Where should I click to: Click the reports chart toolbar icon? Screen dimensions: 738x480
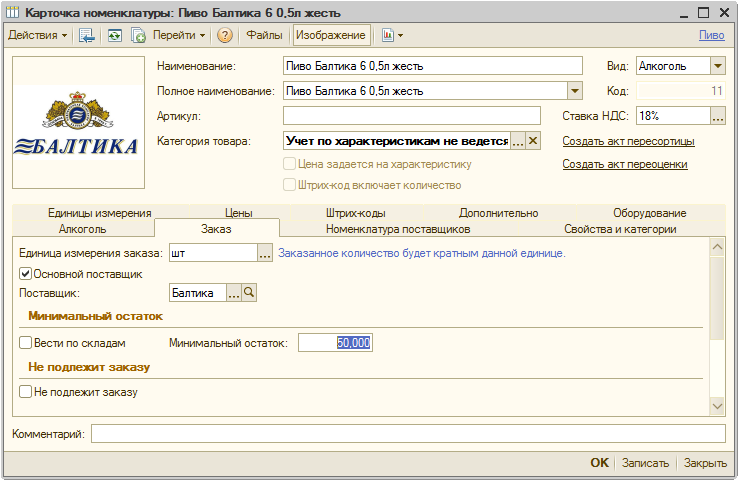(387, 35)
